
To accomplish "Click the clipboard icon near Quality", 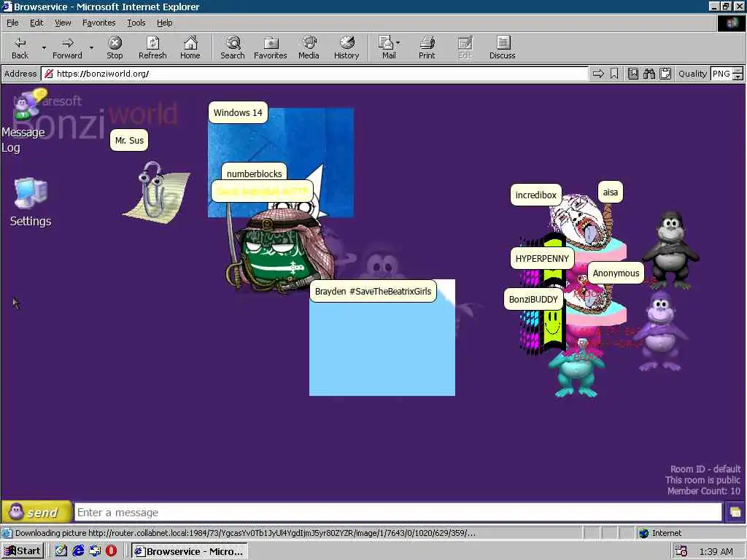I will coord(665,74).
